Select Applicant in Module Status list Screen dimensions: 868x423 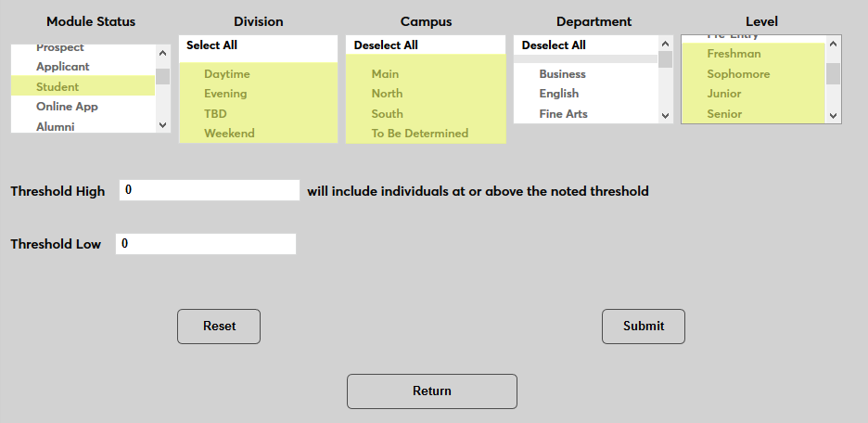click(x=63, y=67)
